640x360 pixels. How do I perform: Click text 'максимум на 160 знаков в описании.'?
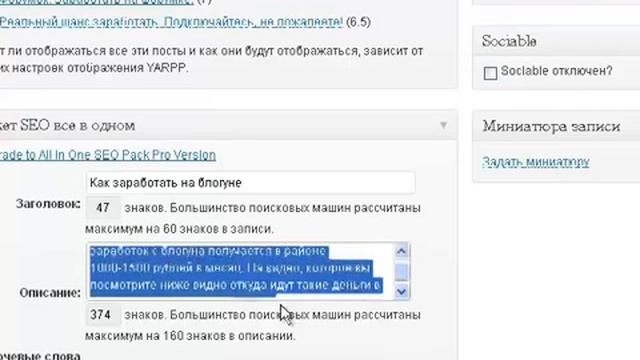pos(190,336)
